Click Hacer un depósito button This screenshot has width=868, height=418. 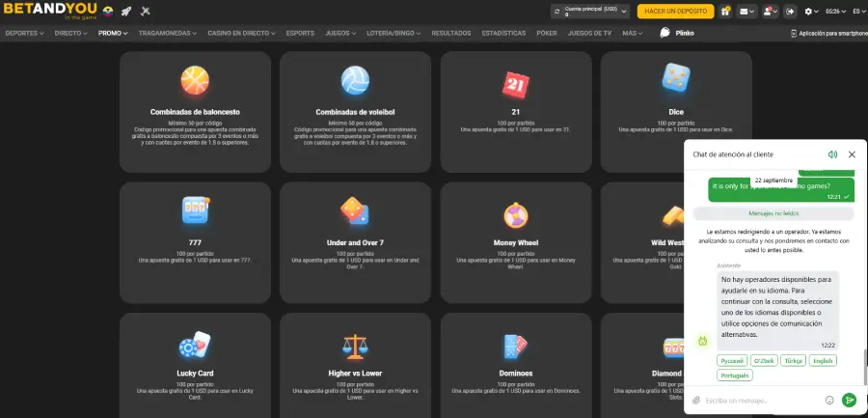(675, 11)
